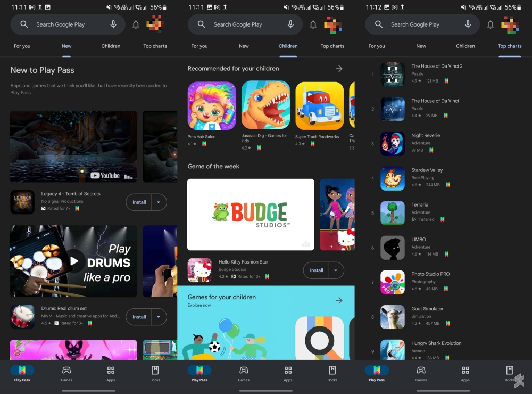Open the Jurassic Dig dinosaur app icon
Viewport: 532px width, 394px height.
pyautogui.click(x=265, y=105)
